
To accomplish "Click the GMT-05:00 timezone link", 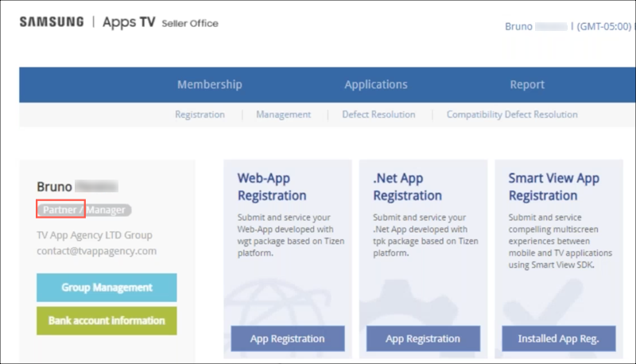I will pos(604,26).
